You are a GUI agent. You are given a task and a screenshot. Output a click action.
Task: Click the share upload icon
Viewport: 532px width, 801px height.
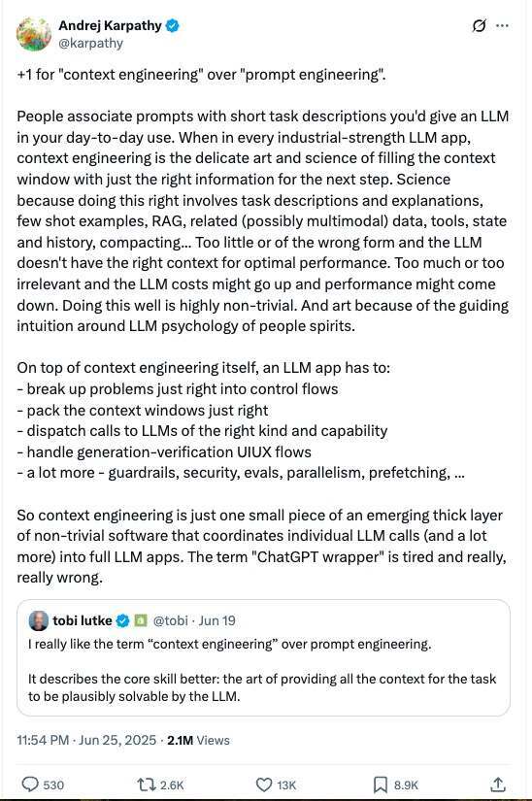(x=497, y=784)
